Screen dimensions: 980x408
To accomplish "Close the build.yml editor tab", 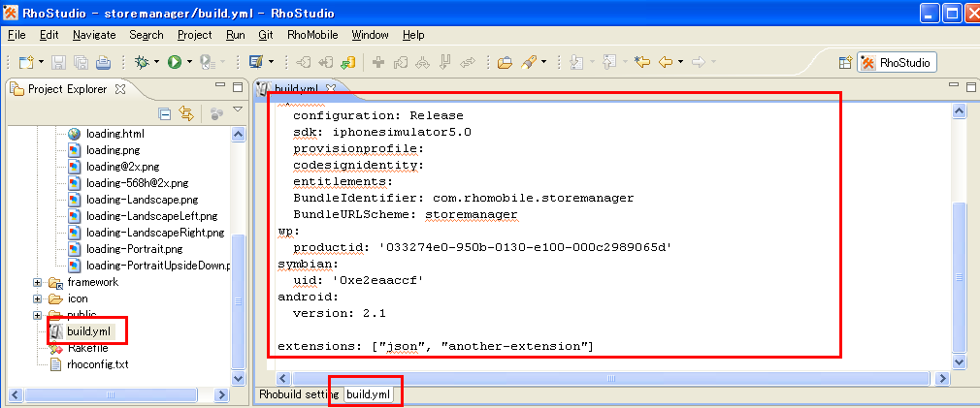I will point(331,88).
